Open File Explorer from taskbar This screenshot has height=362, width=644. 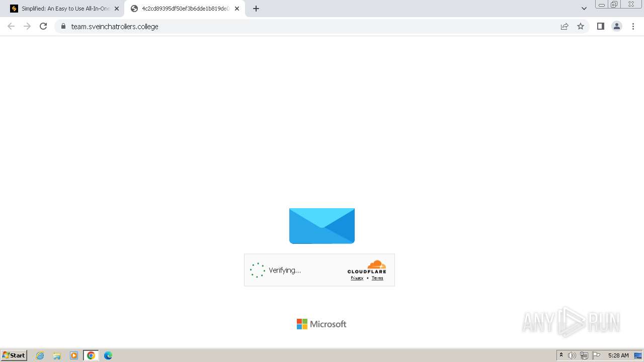point(57,355)
